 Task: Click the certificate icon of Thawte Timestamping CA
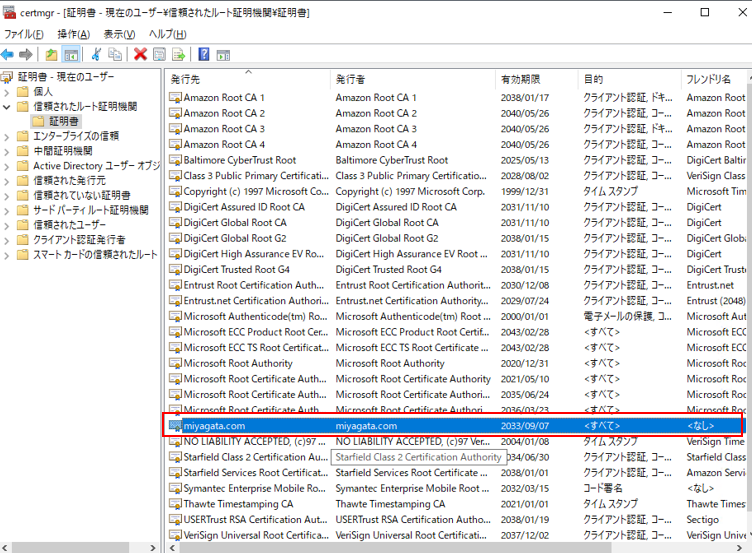click(176, 504)
